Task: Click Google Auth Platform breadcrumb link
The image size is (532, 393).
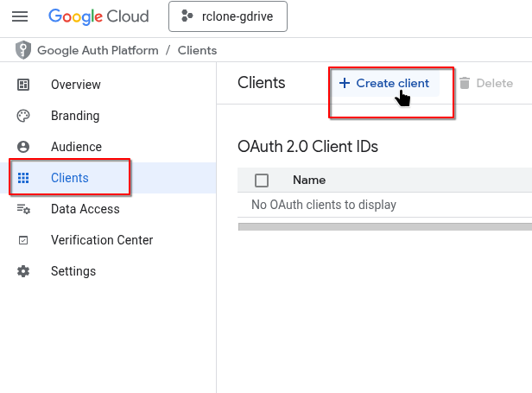Action: tap(98, 50)
